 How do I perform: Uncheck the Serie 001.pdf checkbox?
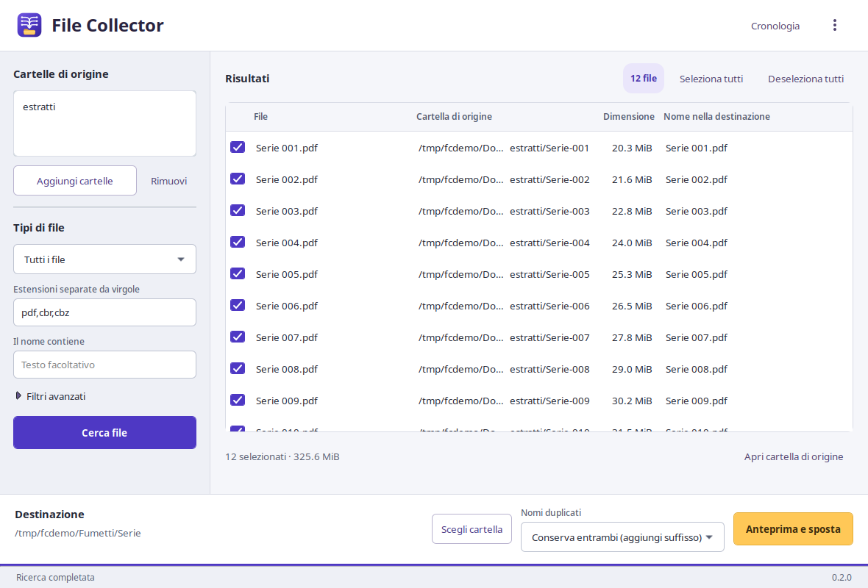(x=238, y=147)
